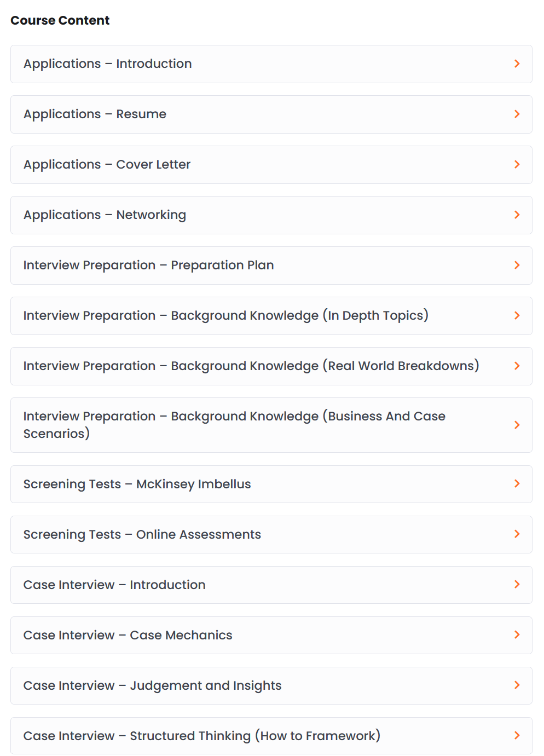
Task: Click arrow for Business And Case Scenarios section
Action: [x=517, y=425]
